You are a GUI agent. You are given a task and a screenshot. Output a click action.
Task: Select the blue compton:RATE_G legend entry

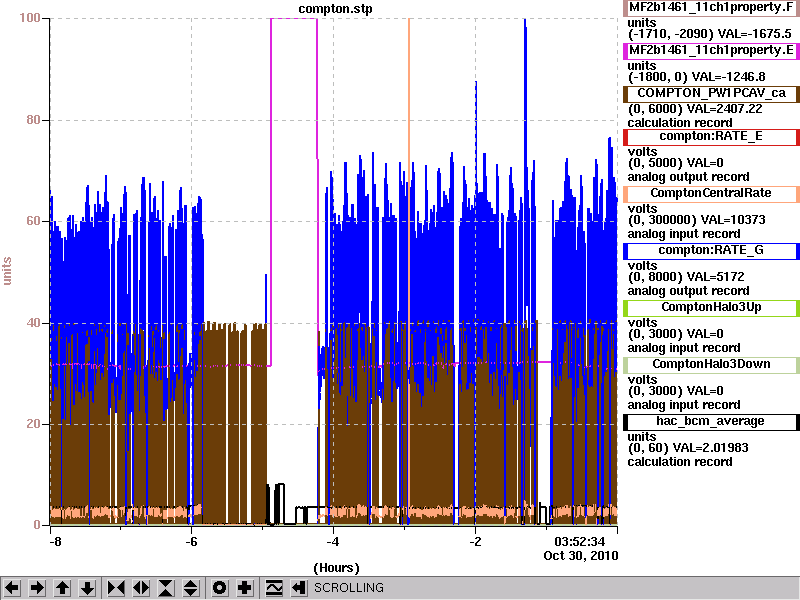click(711, 251)
